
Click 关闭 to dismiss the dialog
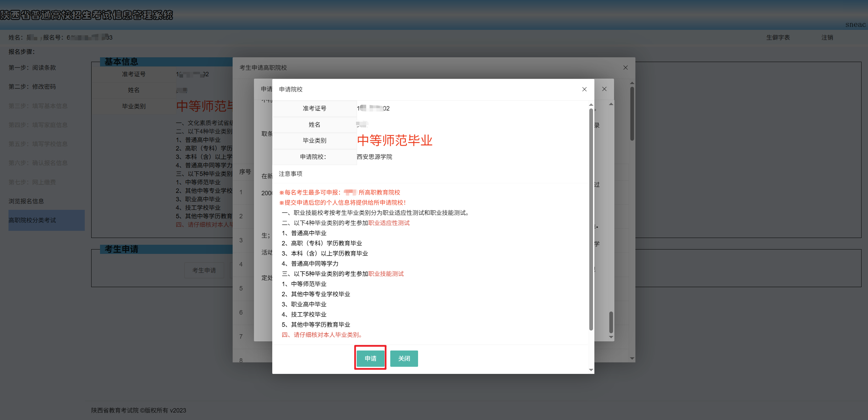(404, 358)
